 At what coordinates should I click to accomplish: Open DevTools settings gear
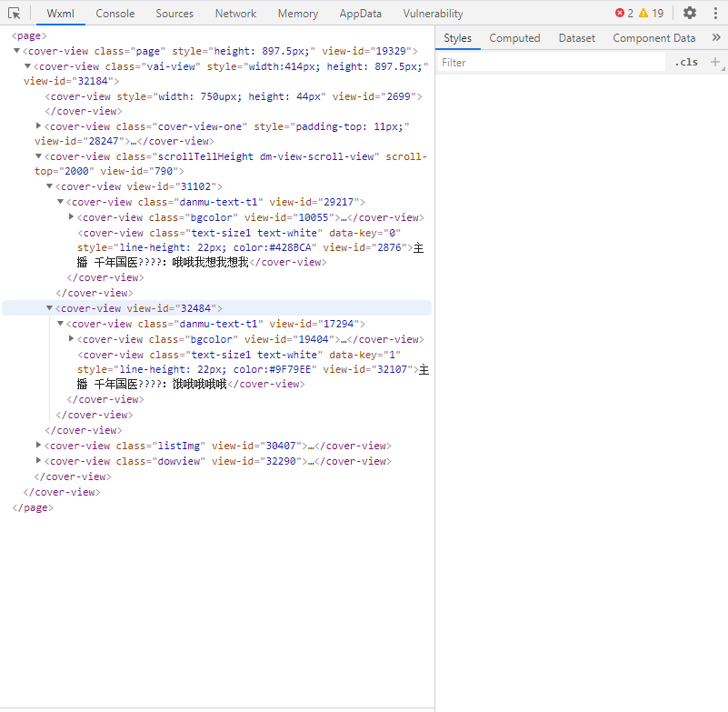click(x=690, y=13)
